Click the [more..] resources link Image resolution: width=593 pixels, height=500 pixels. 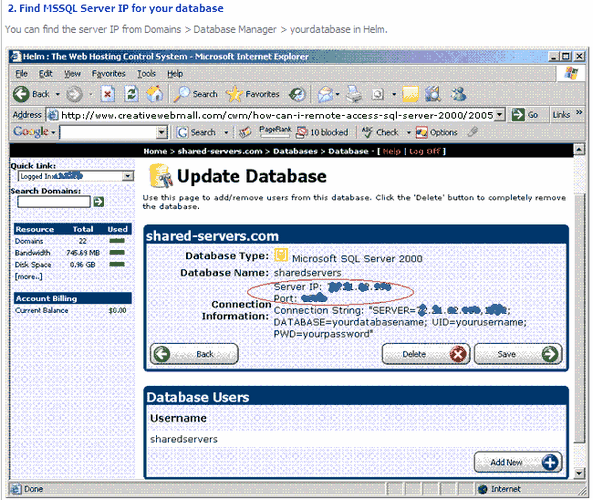point(28,276)
